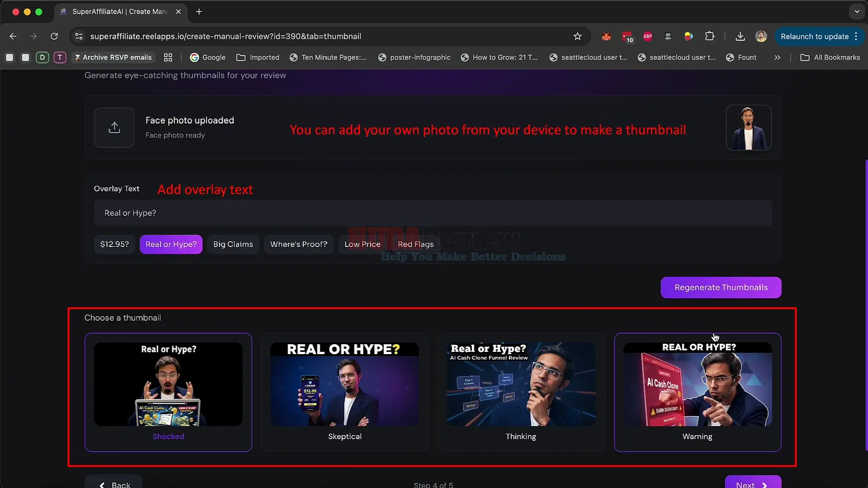Click the face photo upload icon box
Screen dimensions: 868x488
click(114, 128)
